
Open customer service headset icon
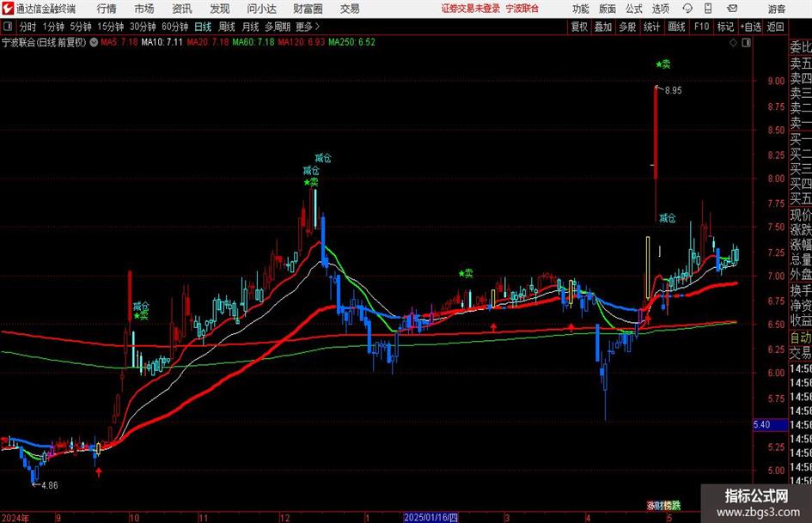(x=687, y=9)
